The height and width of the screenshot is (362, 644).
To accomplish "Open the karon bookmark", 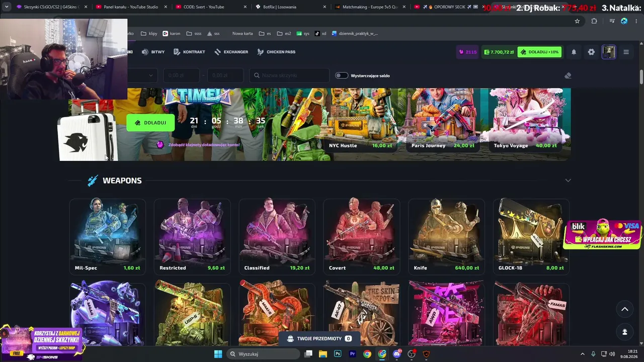I will pyautogui.click(x=172, y=34).
